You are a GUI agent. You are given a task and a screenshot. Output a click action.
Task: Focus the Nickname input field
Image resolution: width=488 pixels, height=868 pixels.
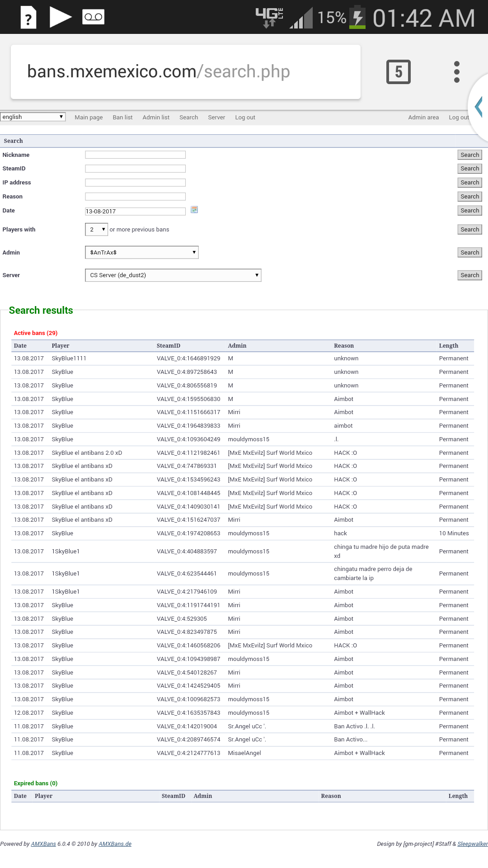(136, 155)
